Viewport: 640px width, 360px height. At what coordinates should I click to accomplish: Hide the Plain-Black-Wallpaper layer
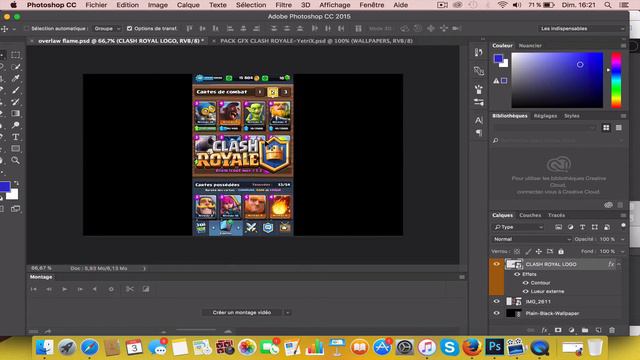[496, 313]
